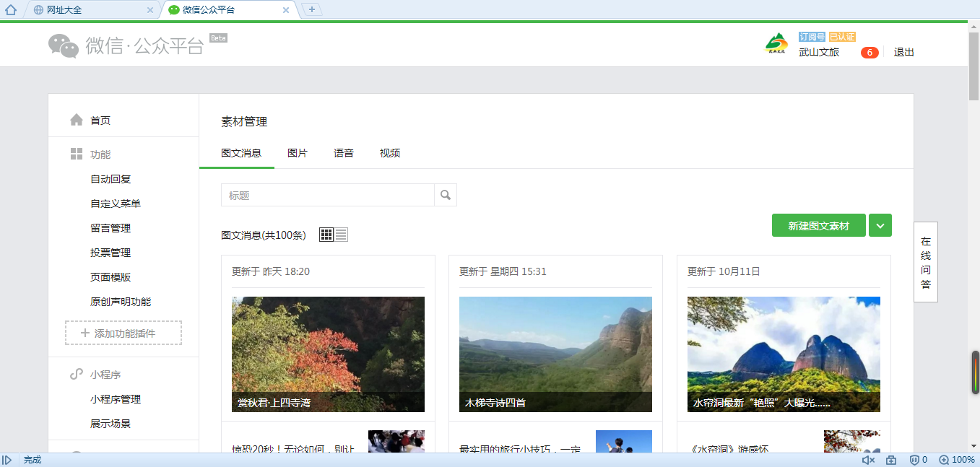Click the 功能 grid icon in sidebar
Image resolution: width=980 pixels, height=467 pixels.
[76, 152]
